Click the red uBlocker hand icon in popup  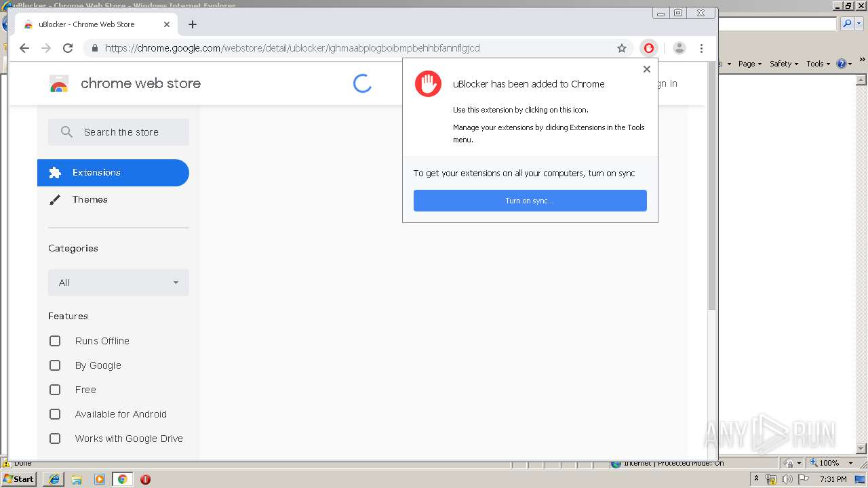(428, 84)
